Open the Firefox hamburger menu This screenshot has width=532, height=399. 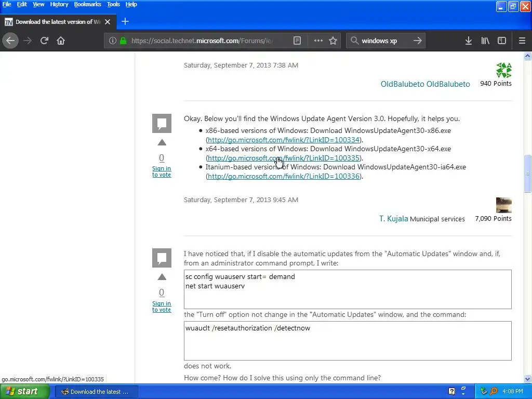pyautogui.click(x=522, y=41)
